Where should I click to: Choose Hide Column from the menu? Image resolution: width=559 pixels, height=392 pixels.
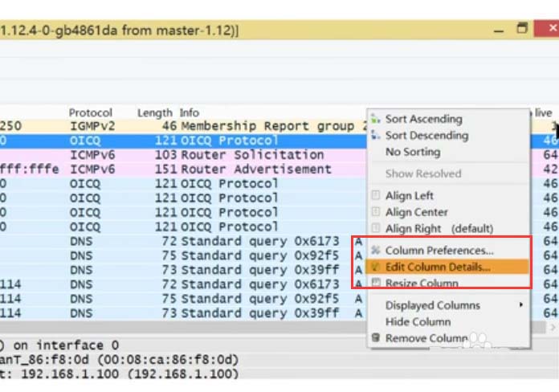[418, 321]
